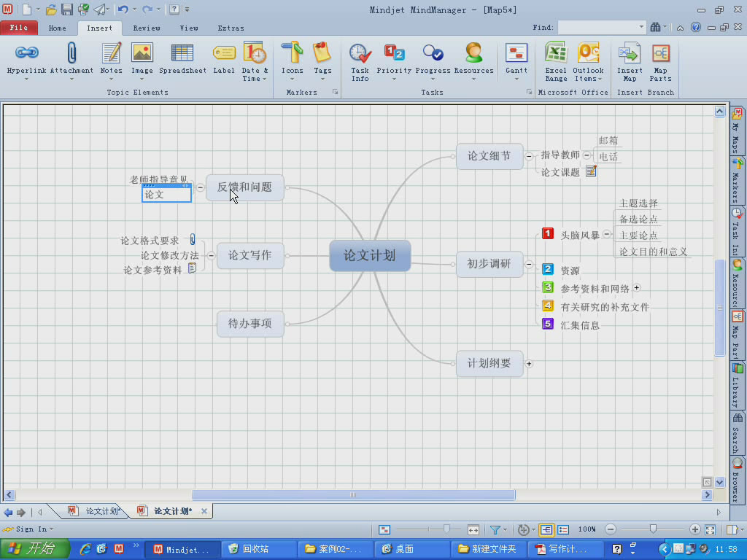Open a file via the folder icon
This screenshot has width=747, height=560.
click(x=51, y=9)
